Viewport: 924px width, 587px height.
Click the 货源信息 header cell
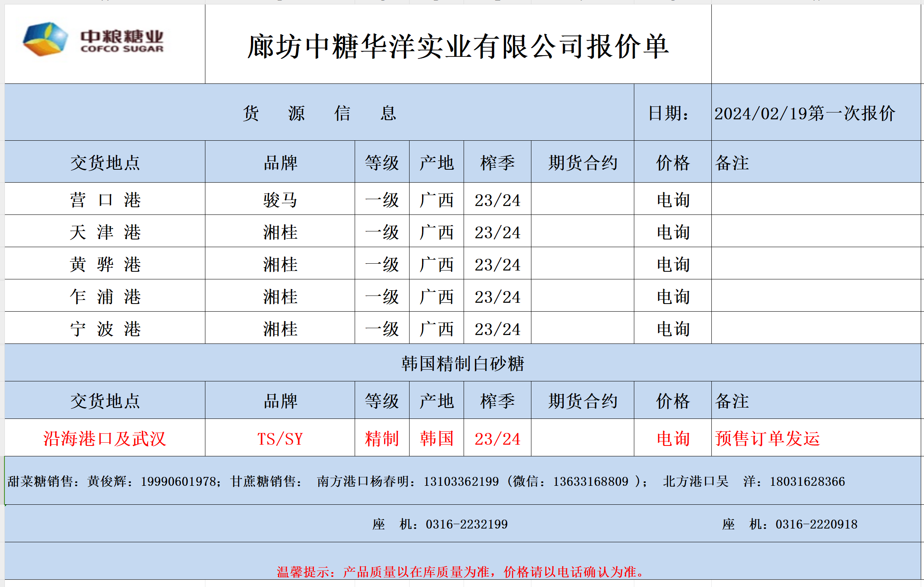pyautogui.click(x=319, y=113)
